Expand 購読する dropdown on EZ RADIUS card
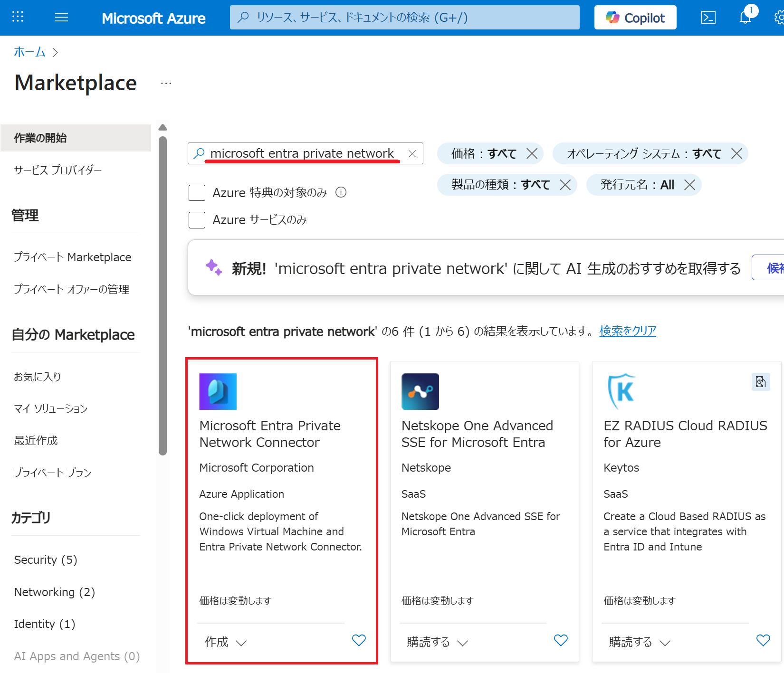Image resolution: width=784 pixels, height=673 pixels. pos(640,642)
